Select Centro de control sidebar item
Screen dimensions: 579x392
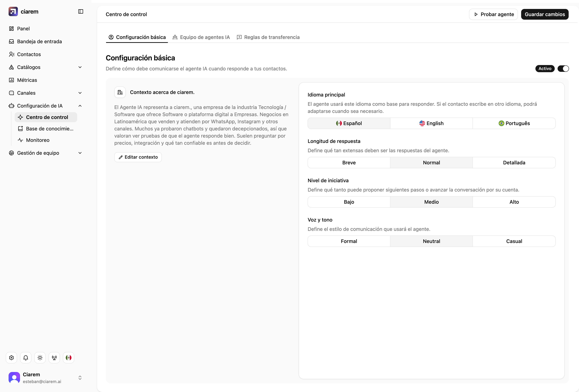coord(46,117)
